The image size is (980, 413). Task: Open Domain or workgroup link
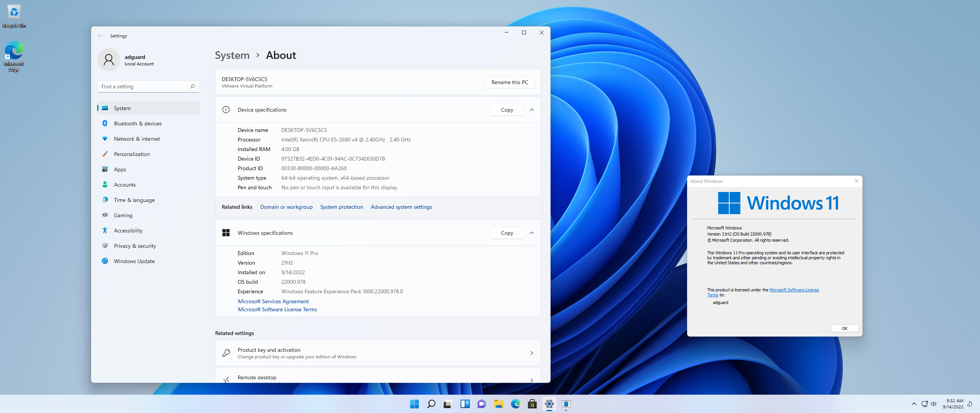coord(286,207)
